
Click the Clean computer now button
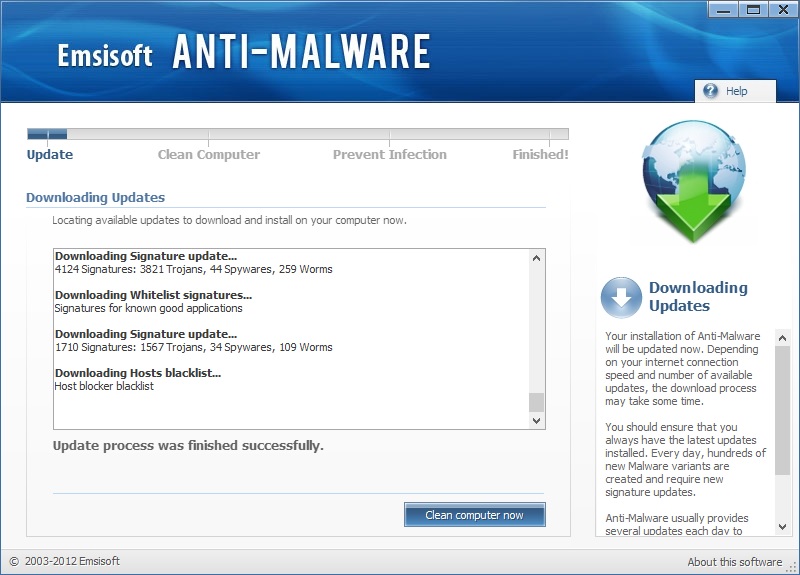click(474, 515)
